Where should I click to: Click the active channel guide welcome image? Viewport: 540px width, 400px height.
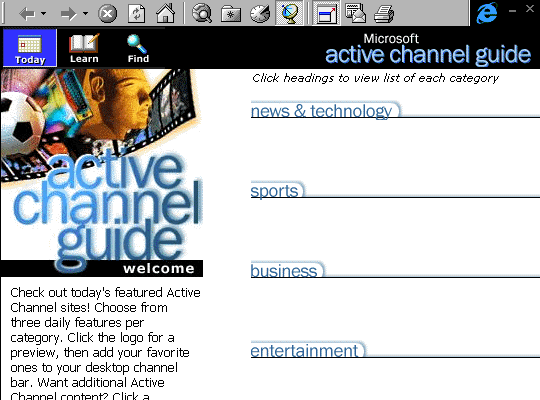coord(102,172)
